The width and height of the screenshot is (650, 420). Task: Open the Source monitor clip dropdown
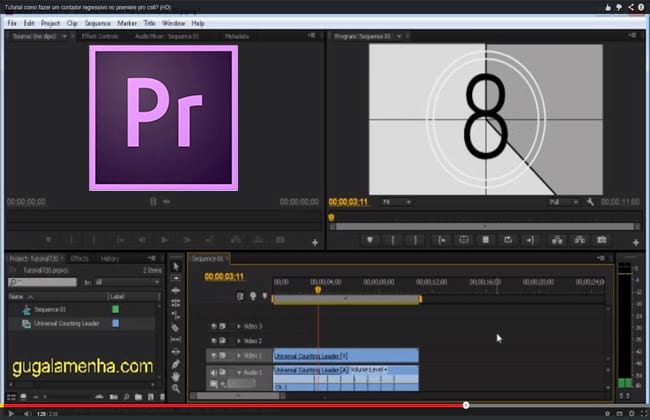click(x=64, y=36)
